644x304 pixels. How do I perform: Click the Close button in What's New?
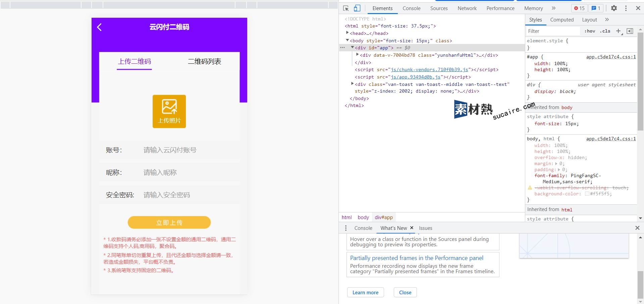(405, 292)
